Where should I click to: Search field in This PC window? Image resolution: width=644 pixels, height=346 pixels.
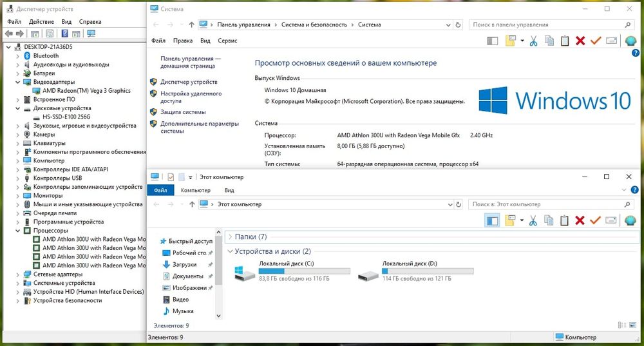[x=551, y=204]
